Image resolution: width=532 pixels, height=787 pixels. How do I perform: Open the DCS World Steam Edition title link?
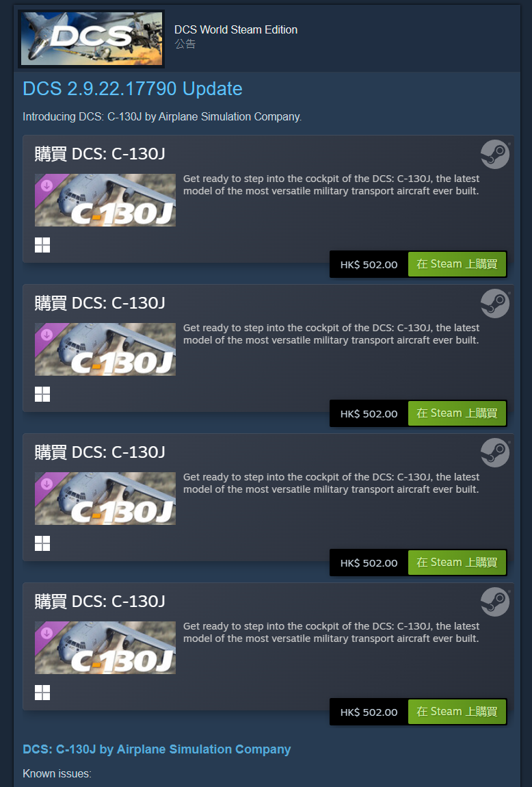tap(236, 29)
